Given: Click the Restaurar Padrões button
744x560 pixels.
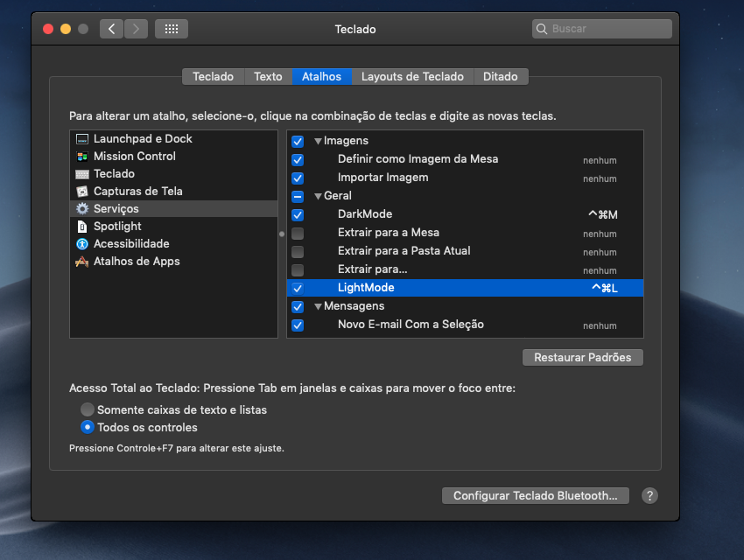Looking at the screenshot, I should click(x=583, y=358).
